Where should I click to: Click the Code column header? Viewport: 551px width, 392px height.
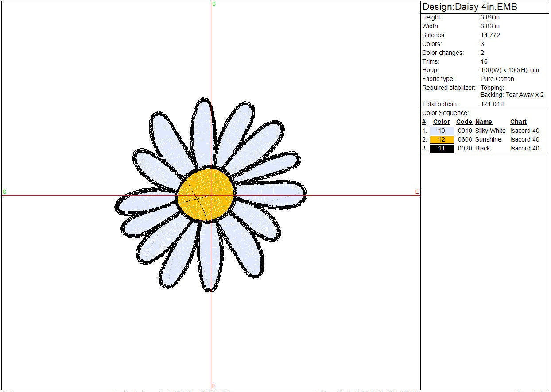(464, 122)
